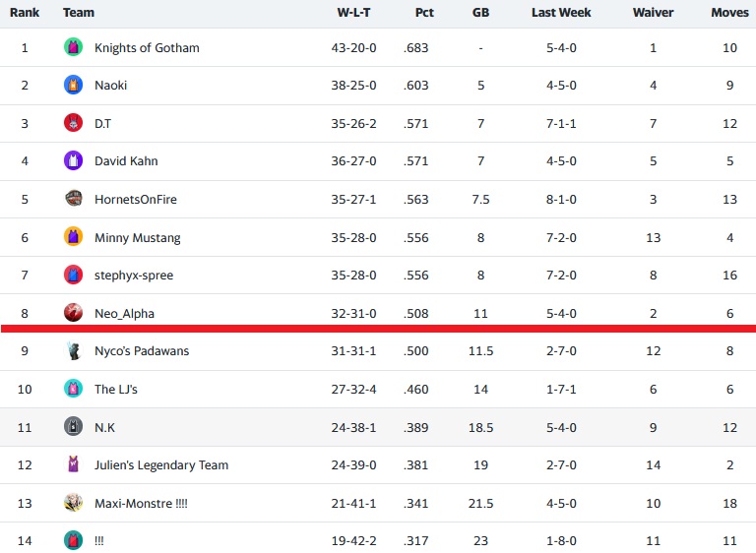Viewport: 756px width, 553px height.
Task: Click the Minny Mustang jersey icon
Action: coord(73,237)
